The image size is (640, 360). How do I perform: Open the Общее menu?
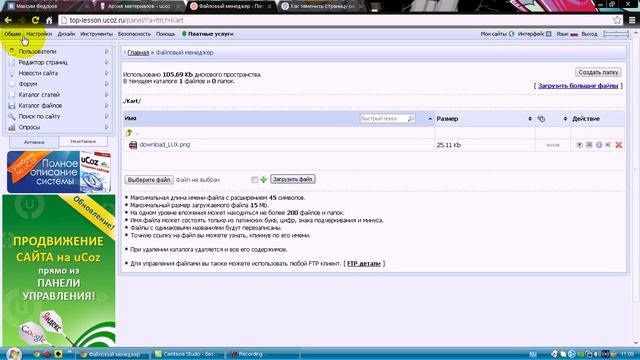[12, 34]
